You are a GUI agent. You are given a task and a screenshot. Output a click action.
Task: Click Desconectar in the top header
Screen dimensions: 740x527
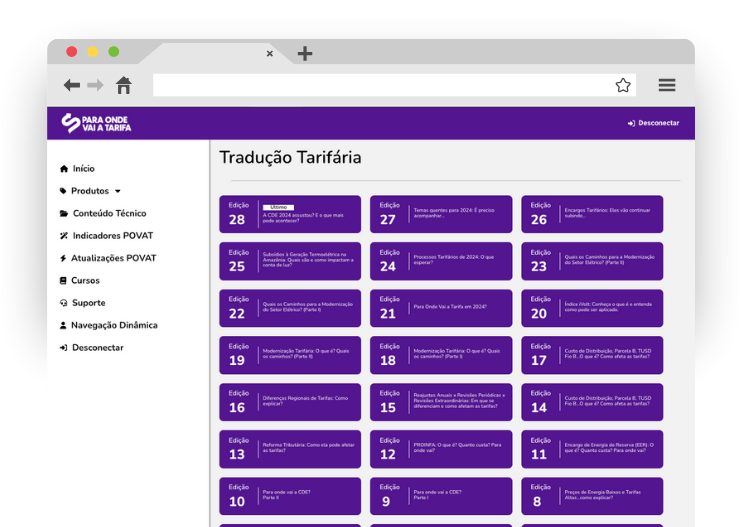pyautogui.click(x=653, y=123)
